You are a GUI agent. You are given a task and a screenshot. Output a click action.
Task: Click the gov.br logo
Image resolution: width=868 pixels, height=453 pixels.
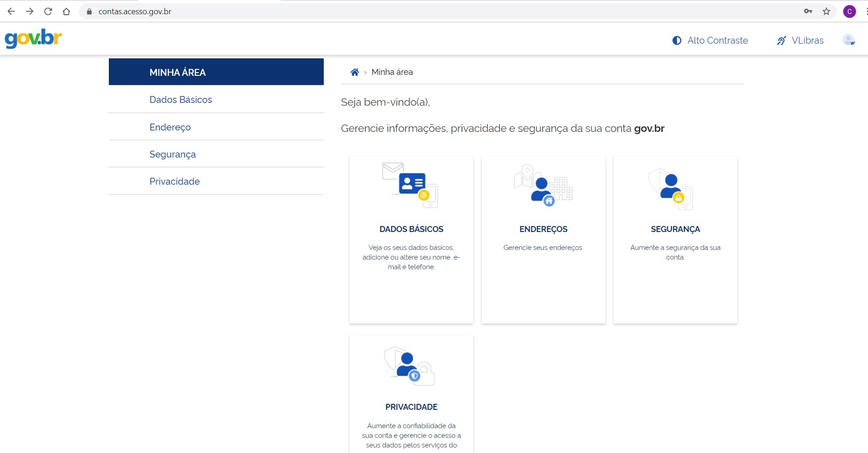[x=33, y=39]
